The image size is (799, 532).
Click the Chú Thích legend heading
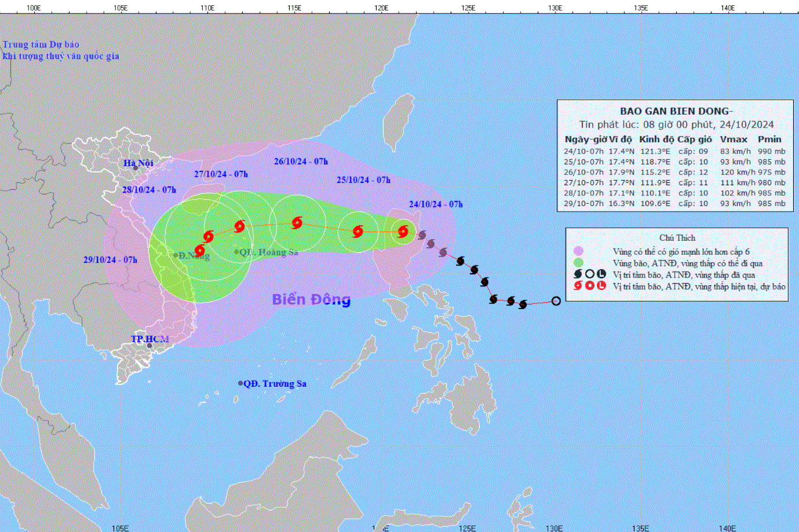click(x=677, y=238)
